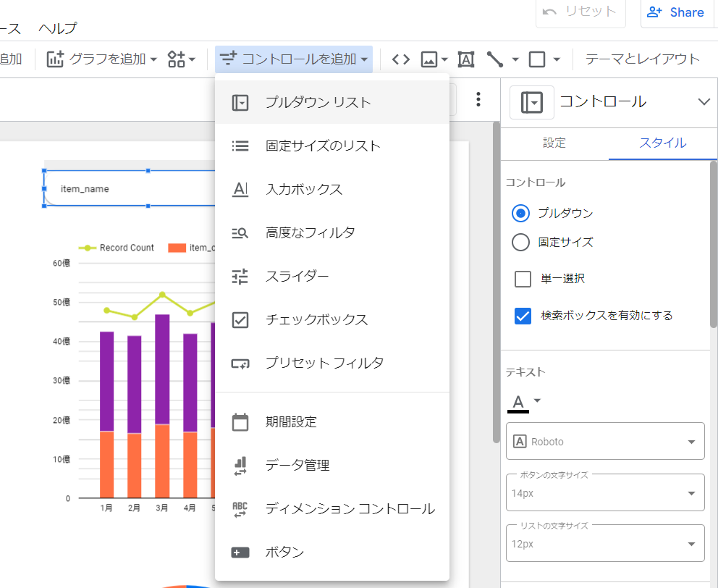Open the ヘルプ menu
Image resolution: width=718 pixels, height=588 pixels.
tap(58, 28)
